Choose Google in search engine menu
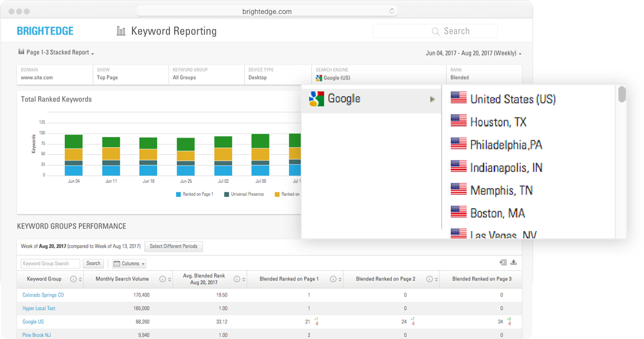Screen dimensions: 644x339 click(x=343, y=99)
